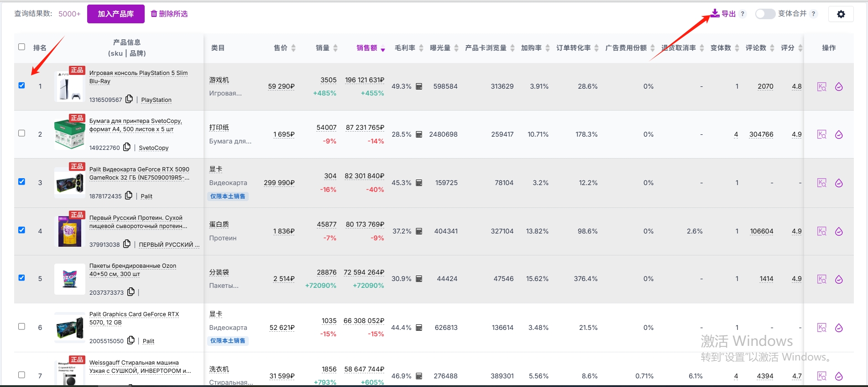Click the export download icon
Viewport: 868px width, 387px height.
[715, 13]
